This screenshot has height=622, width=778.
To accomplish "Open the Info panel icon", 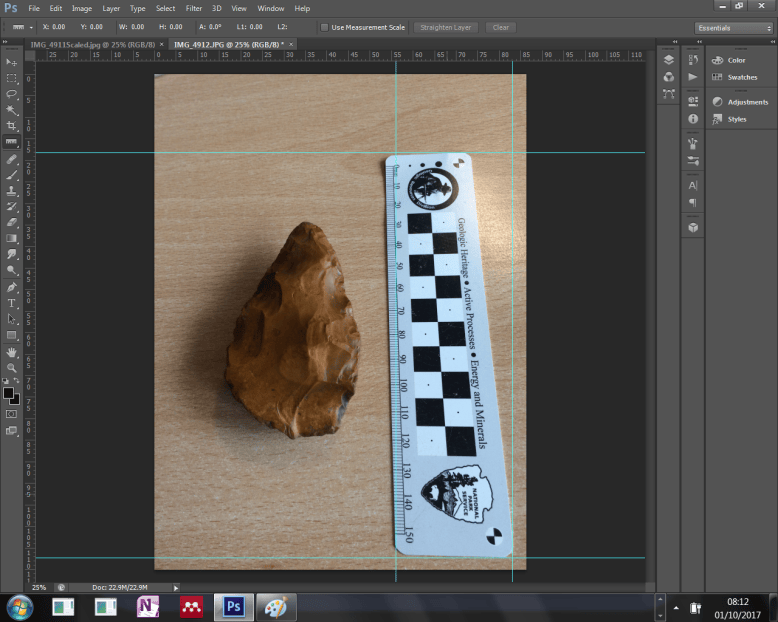I will 693,119.
